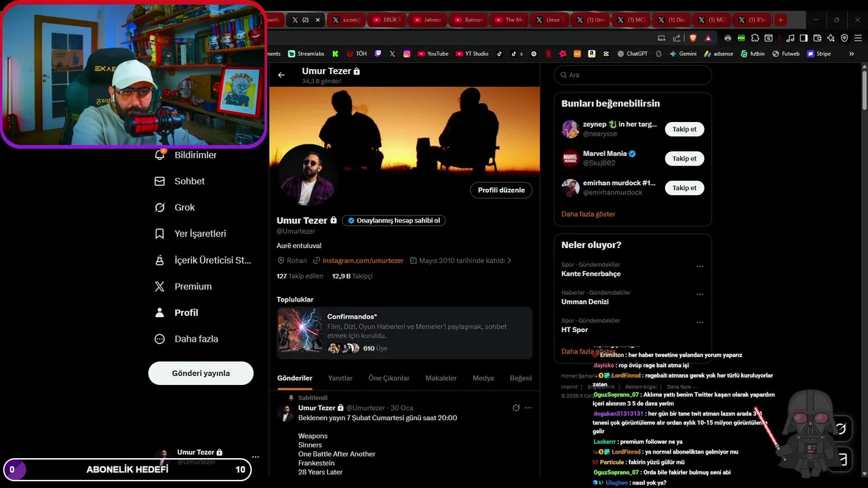Image resolution: width=868 pixels, height=488 pixels.
Task: Expand Daha fazla in left sidebar
Action: coord(186,339)
